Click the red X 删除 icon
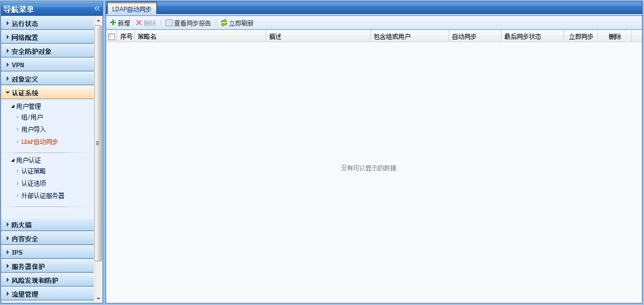 point(139,23)
